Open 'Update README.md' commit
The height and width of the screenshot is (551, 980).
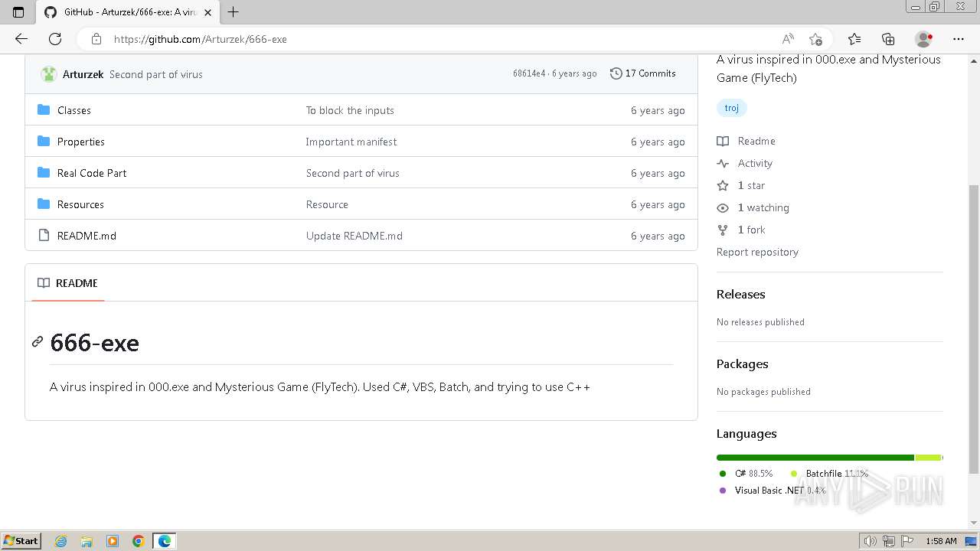354,236
